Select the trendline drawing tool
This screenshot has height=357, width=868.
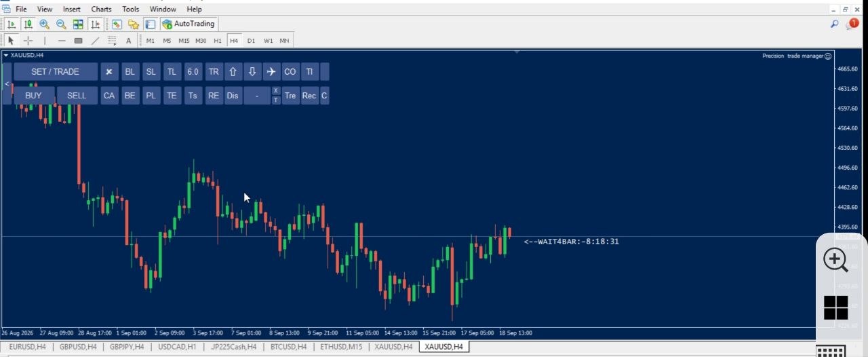95,41
